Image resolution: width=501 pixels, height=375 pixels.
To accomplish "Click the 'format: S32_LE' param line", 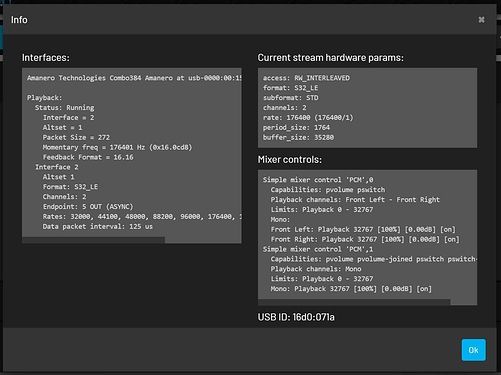I will click(x=290, y=88).
